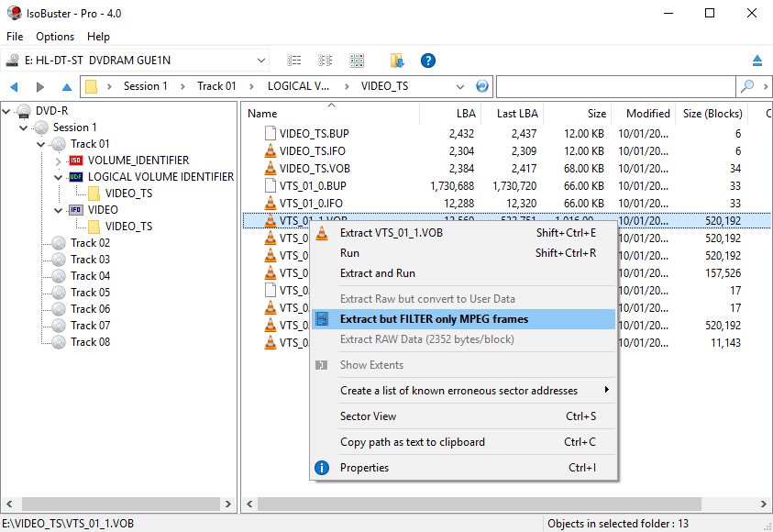Viewport: 773px width, 532px height.
Task: Select Track 02 in the tree
Action: [90, 243]
